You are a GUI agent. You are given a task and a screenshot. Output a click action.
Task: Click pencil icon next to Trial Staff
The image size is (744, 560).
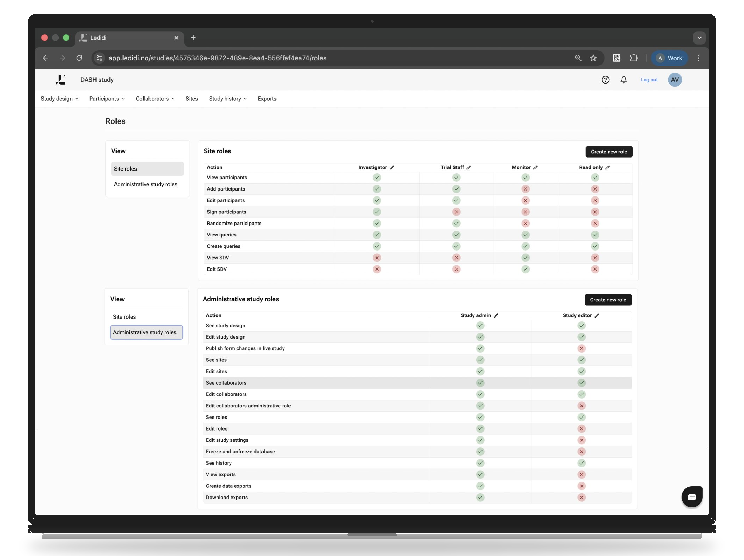[x=469, y=168]
